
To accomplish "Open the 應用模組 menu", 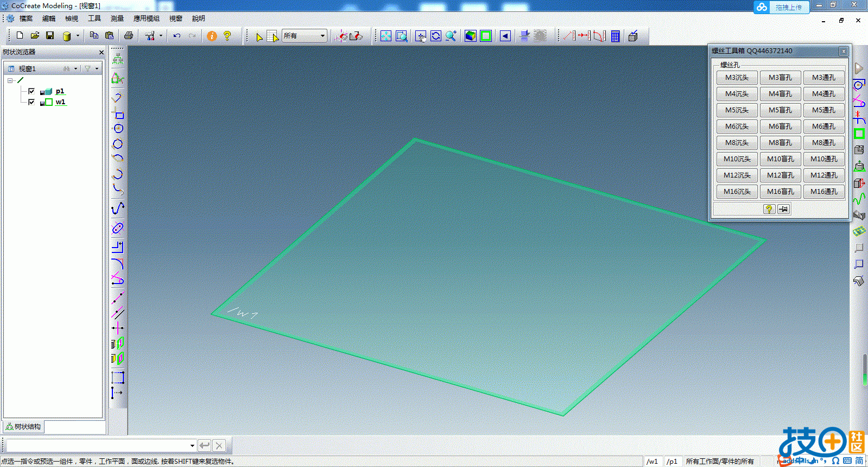I will (147, 18).
